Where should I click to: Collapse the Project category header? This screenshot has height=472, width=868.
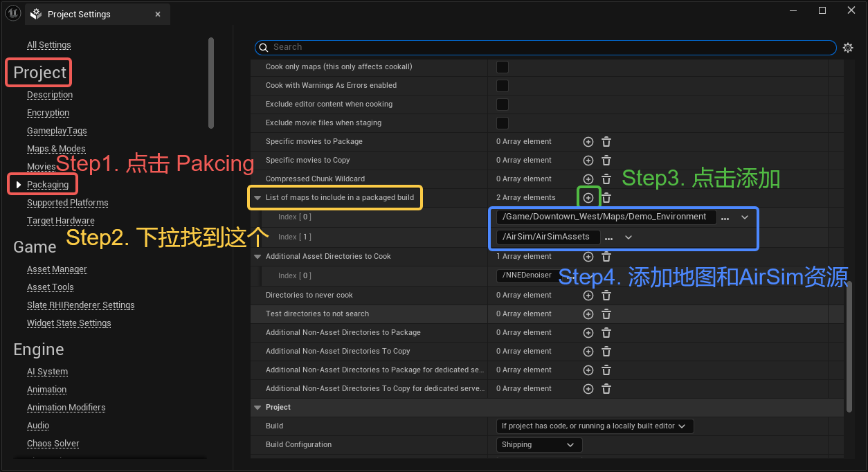click(257, 408)
